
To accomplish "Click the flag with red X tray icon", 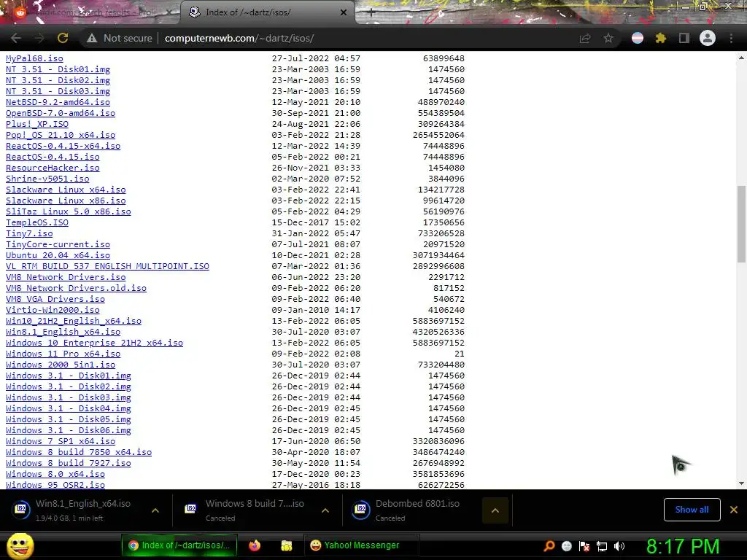I will (584, 546).
